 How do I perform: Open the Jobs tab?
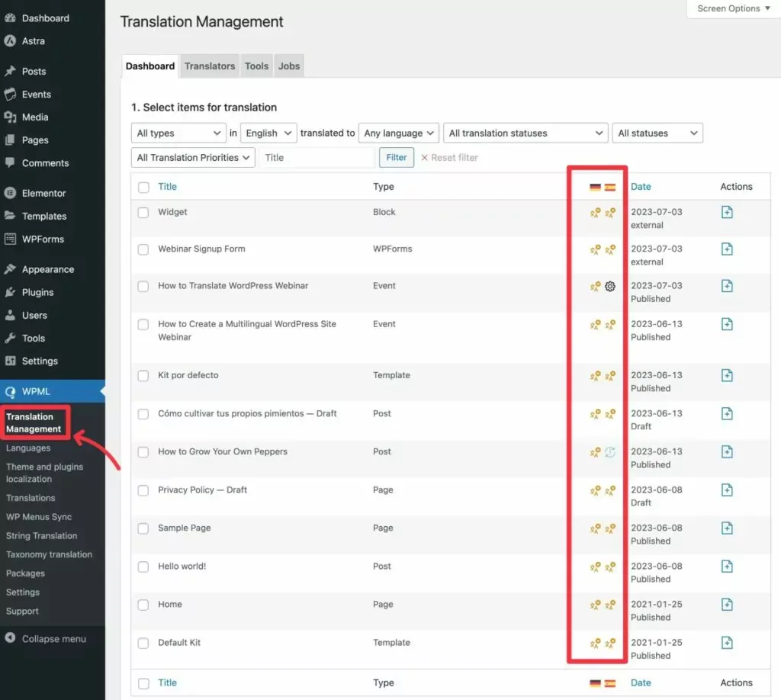point(289,66)
